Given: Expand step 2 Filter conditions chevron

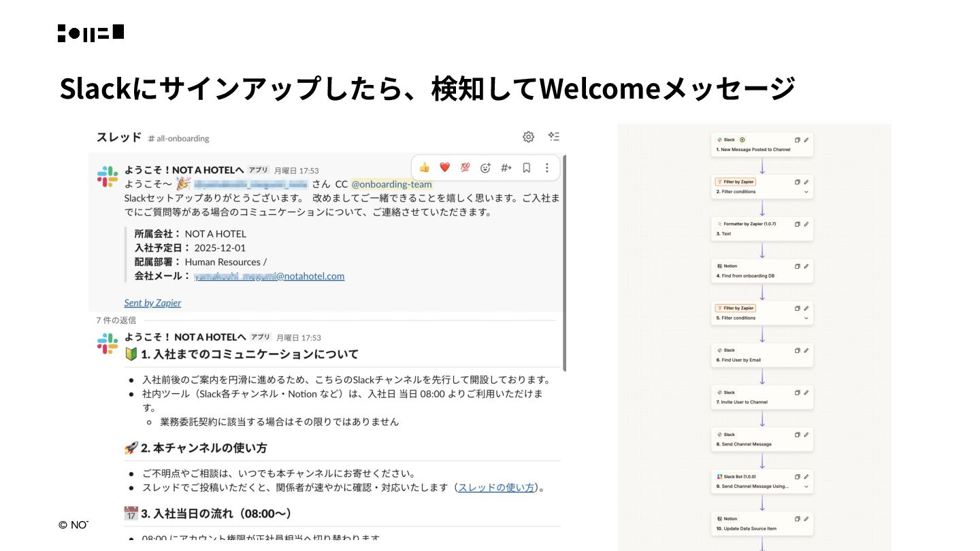Looking at the screenshot, I should click(x=806, y=192).
